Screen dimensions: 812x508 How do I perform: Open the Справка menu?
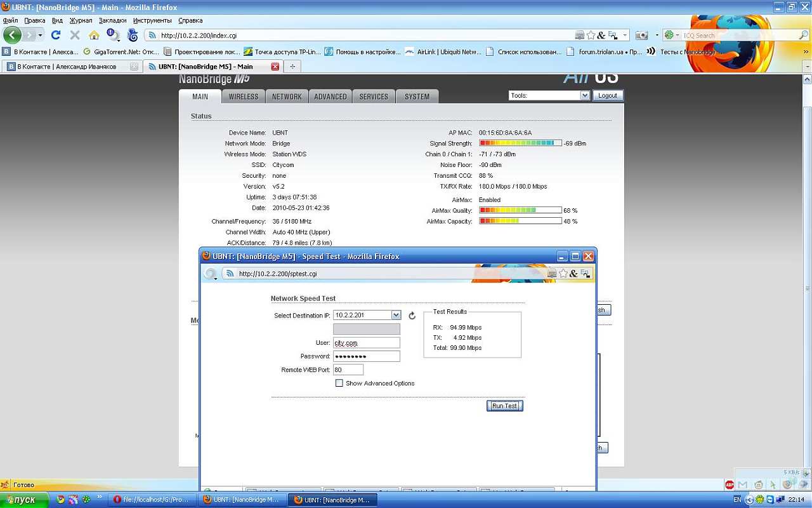[x=190, y=20]
